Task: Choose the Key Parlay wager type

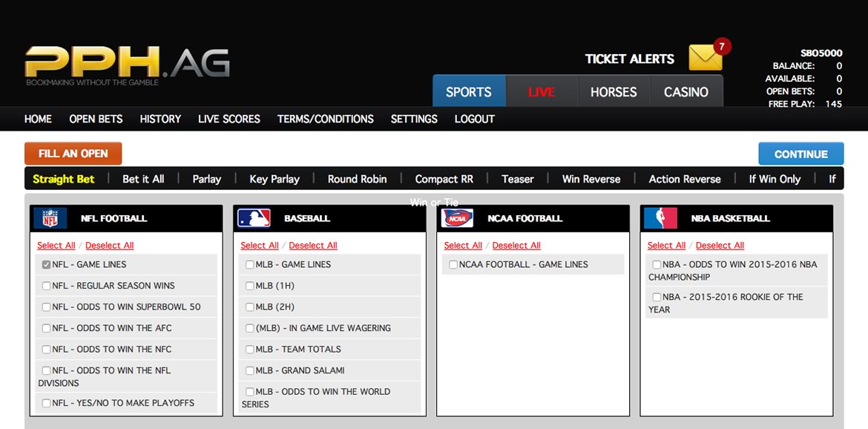Action: click(274, 179)
